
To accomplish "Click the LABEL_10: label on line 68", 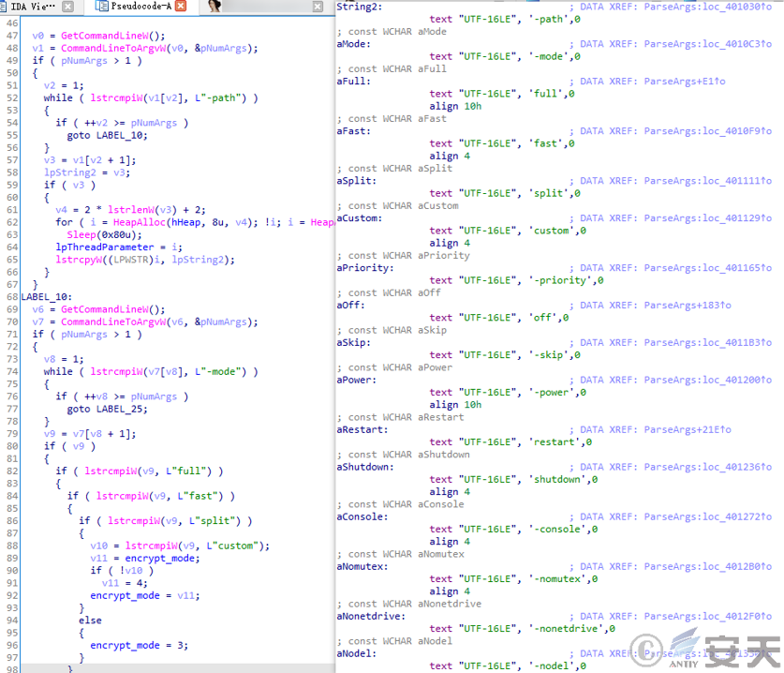I will tap(47, 297).
